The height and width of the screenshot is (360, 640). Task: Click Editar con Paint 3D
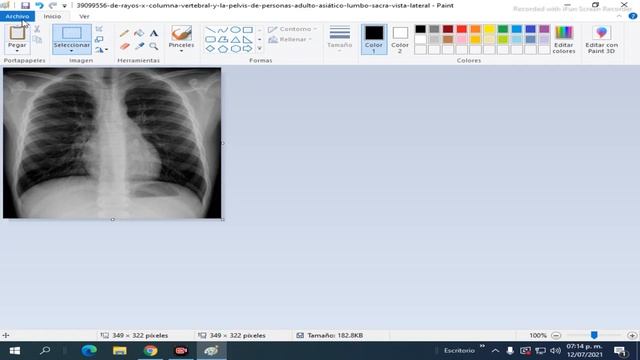coord(601,39)
